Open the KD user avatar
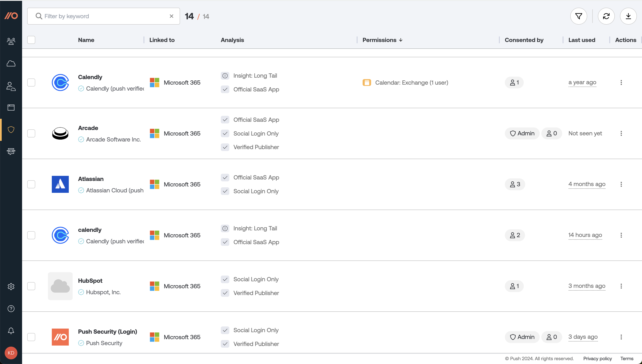 11,353
